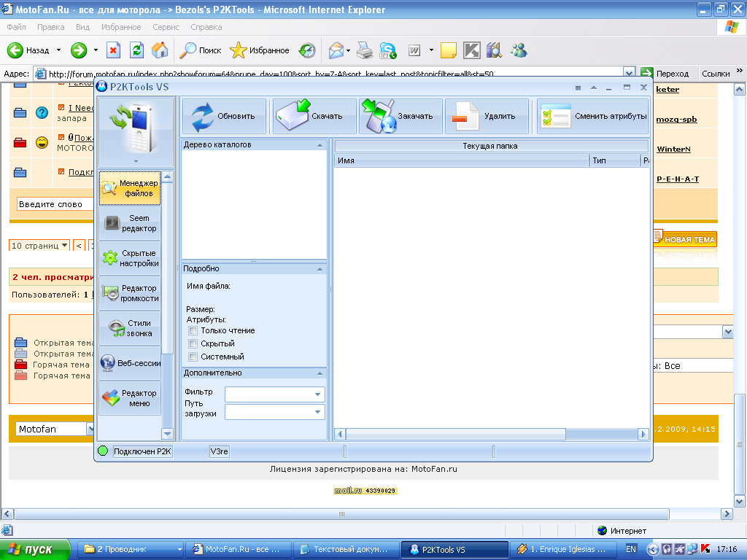Click the Назад back button
This screenshot has height=560, width=747.
[x=28, y=50]
